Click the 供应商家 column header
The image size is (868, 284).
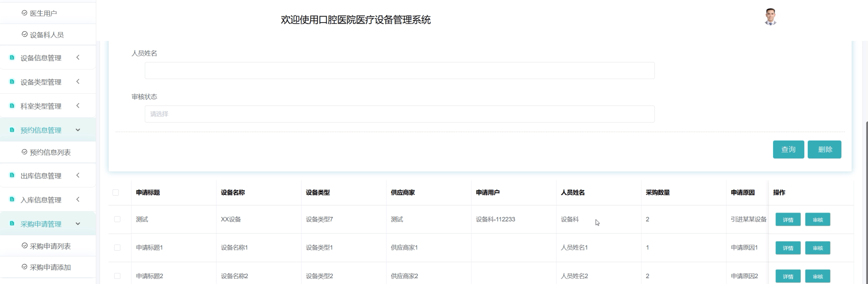tap(403, 192)
